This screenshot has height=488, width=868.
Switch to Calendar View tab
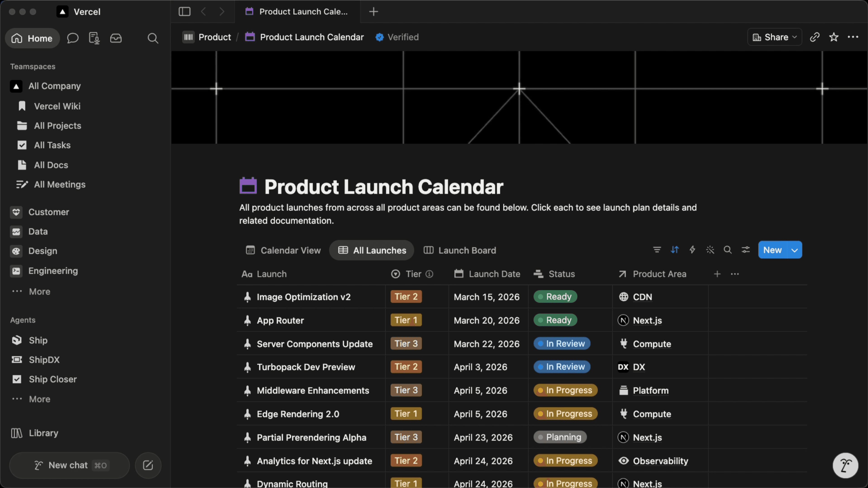point(283,250)
